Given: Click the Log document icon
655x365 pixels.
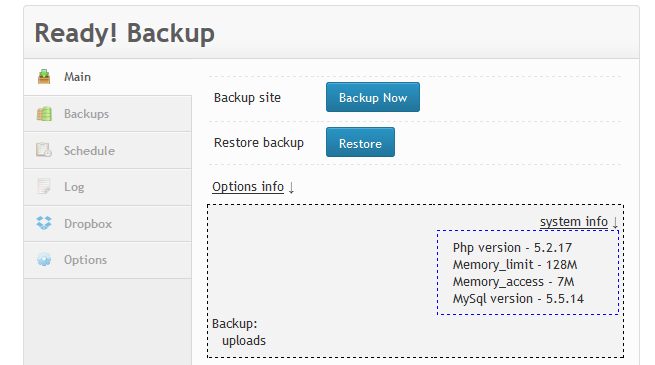Looking at the screenshot, I should coord(44,186).
